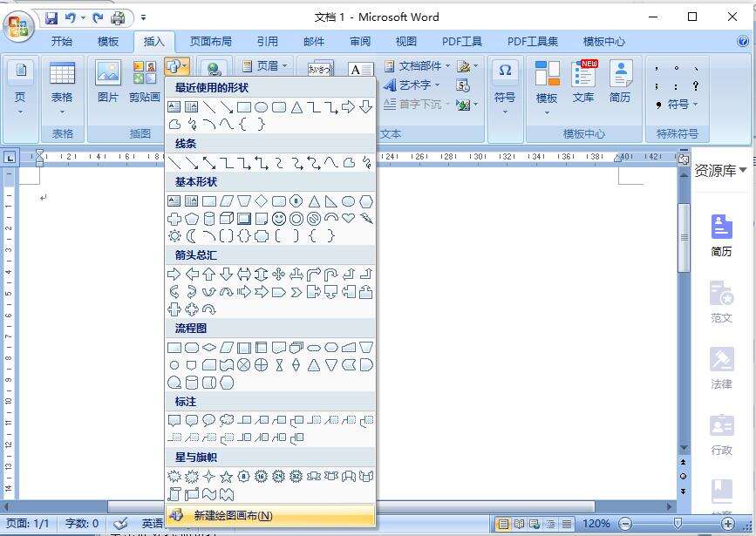756x536 pixels.
Task: Choose the donut ring shape
Action: [x=296, y=219]
